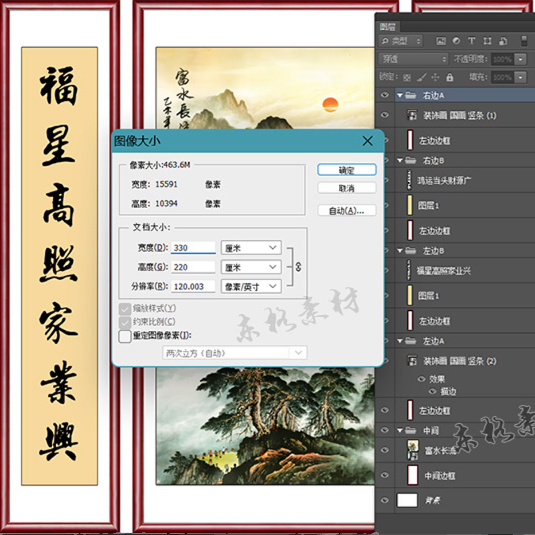
Task: Collapse the 右边B group triangle
Action: click(400, 160)
